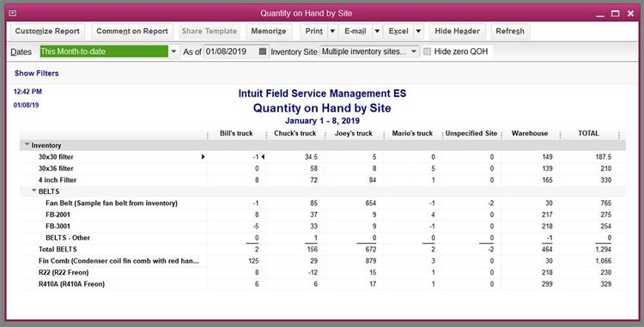Open the Excel dropdown arrow
This screenshot has width=644, height=327.
coord(418,31)
